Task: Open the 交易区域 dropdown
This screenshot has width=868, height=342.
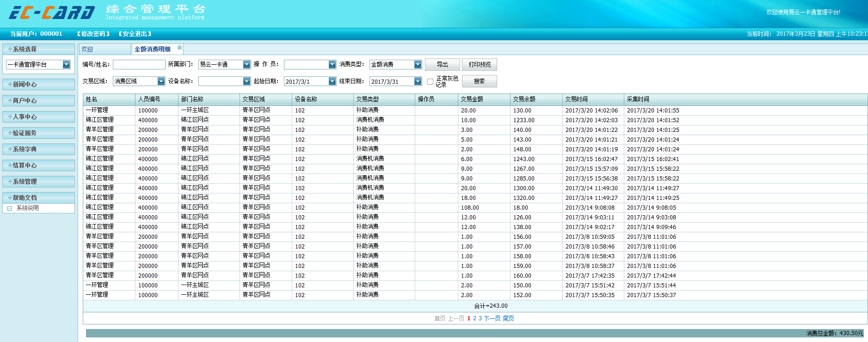Action: pos(161,81)
